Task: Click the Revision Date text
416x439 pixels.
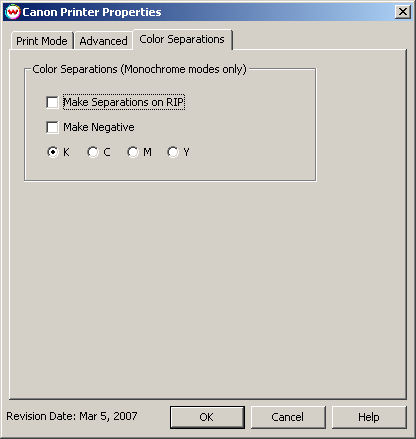Action: pyautogui.click(x=72, y=416)
